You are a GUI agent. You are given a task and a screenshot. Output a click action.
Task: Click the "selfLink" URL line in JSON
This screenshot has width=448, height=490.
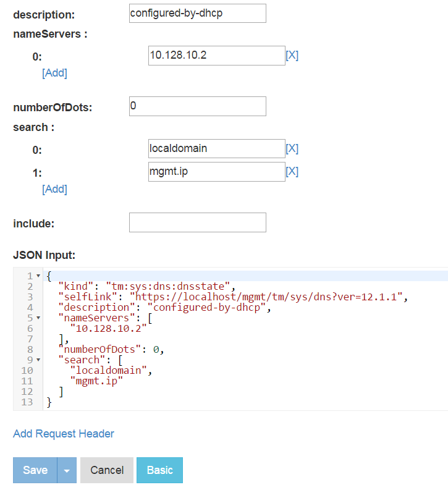[233, 297]
